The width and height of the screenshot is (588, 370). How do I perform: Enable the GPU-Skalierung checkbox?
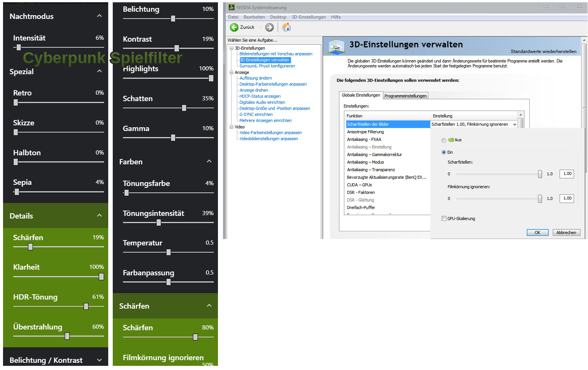click(x=444, y=219)
